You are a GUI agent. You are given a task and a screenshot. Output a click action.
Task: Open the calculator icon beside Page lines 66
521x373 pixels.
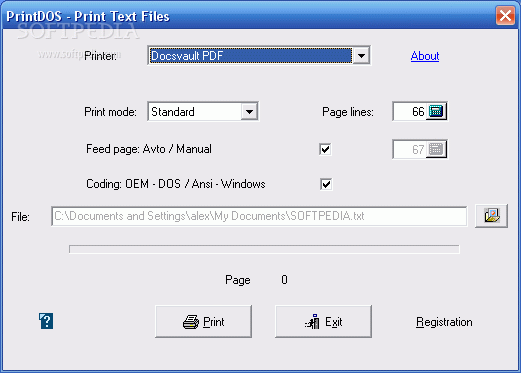(x=436, y=111)
